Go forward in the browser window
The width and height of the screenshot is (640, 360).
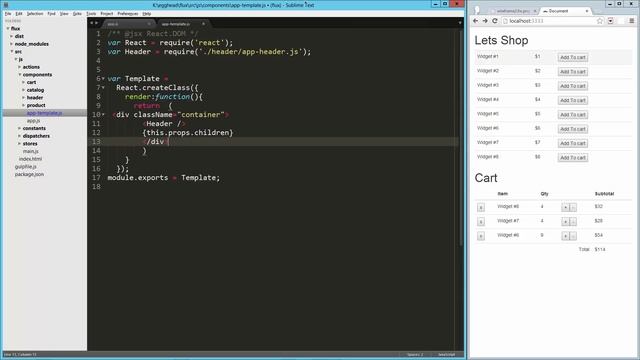[x=485, y=21]
